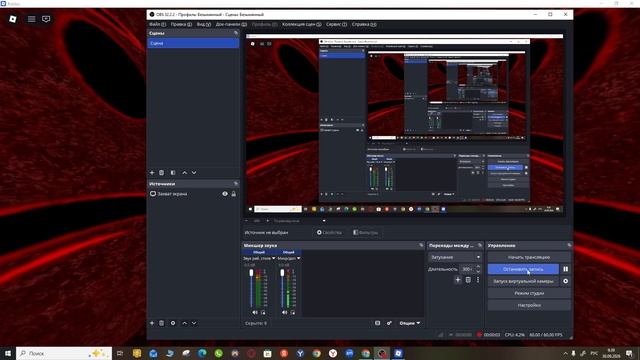Screen dimensions: 640x360
Task: Select Захват экрана source row
Action: (x=193, y=194)
